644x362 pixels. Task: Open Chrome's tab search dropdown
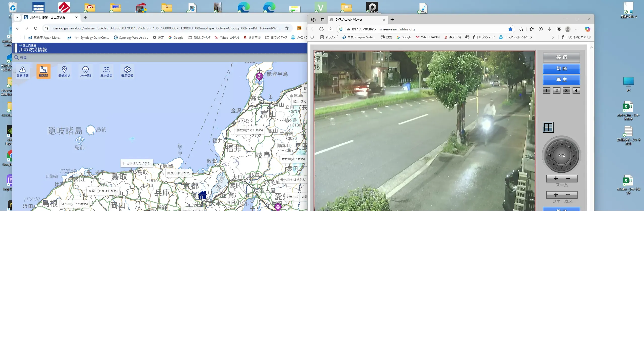tap(17, 17)
